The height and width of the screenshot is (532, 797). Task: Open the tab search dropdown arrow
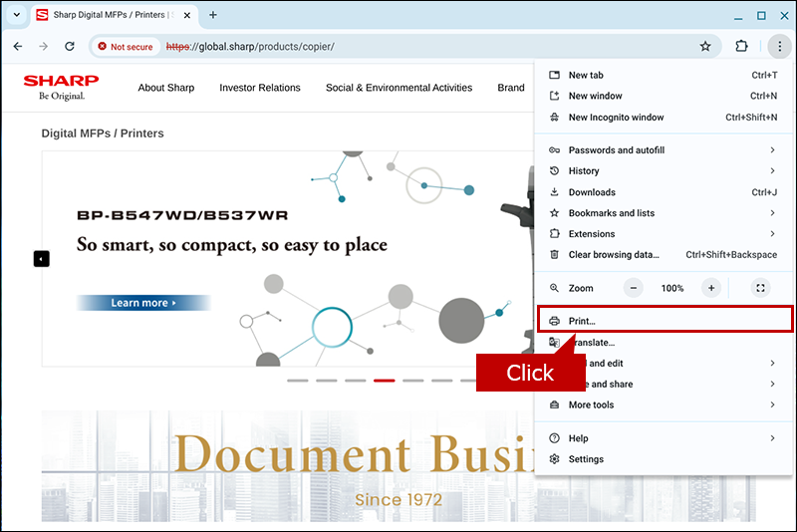[16, 15]
